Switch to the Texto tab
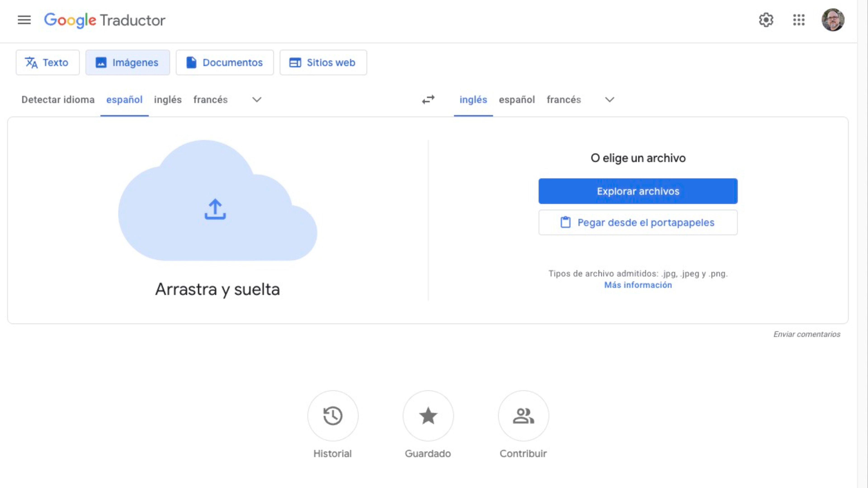This screenshot has width=868, height=488. click(x=47, y=63)
